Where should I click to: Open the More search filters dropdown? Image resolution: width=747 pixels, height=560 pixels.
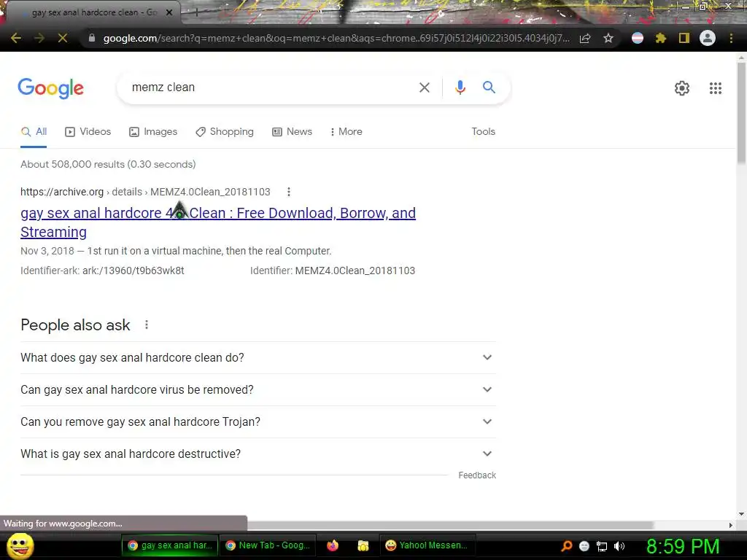pos(347,131)
